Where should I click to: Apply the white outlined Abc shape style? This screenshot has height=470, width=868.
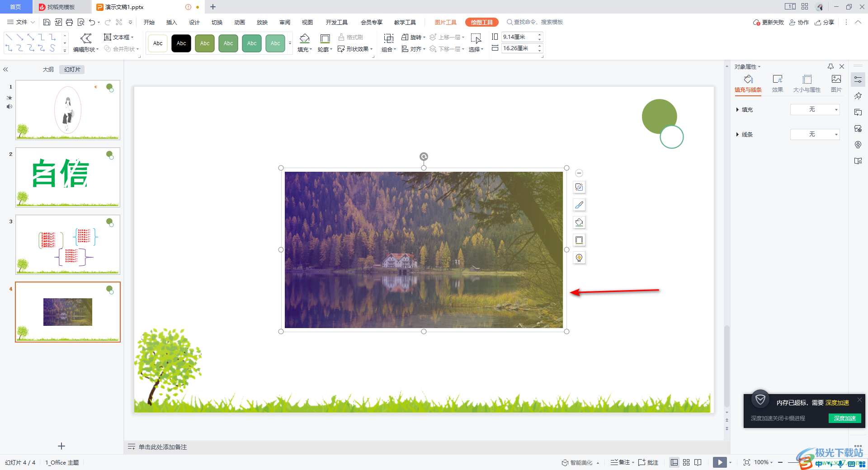pos(158,43)
